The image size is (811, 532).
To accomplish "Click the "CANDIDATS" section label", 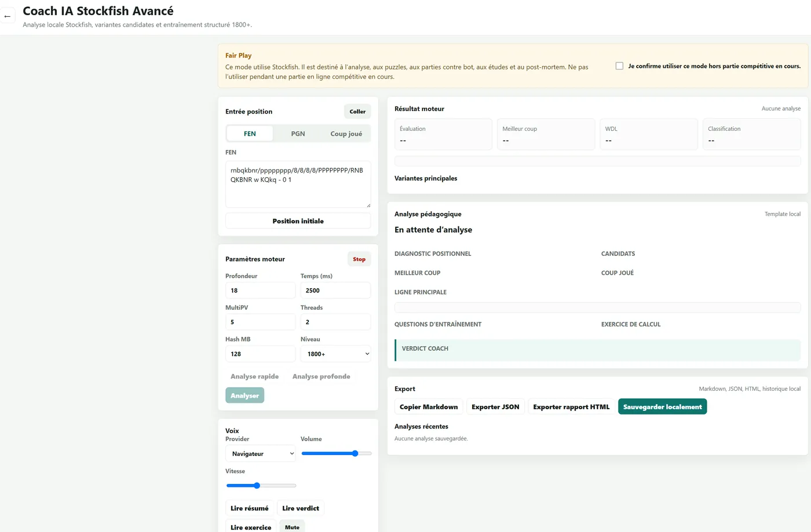I will tap(618, 254).
